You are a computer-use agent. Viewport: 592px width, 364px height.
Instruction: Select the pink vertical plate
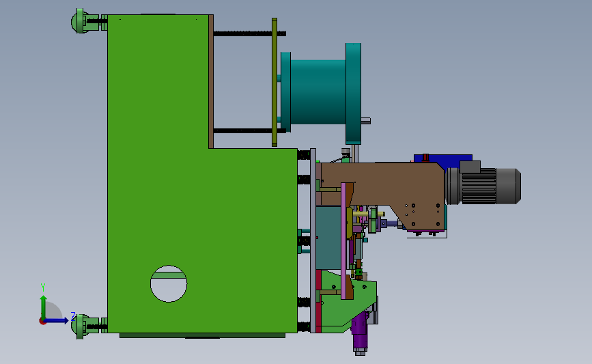(x=343, y=241)
